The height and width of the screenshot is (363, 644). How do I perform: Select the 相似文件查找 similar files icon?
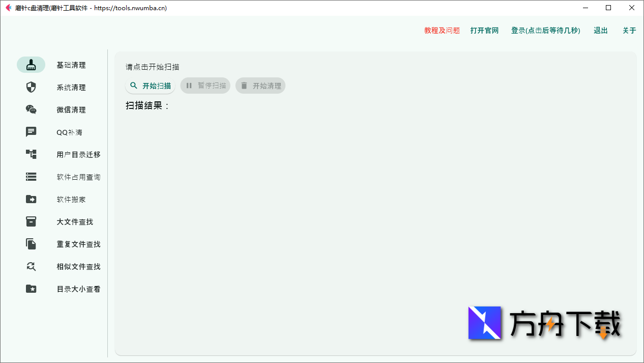click(31, 266)
